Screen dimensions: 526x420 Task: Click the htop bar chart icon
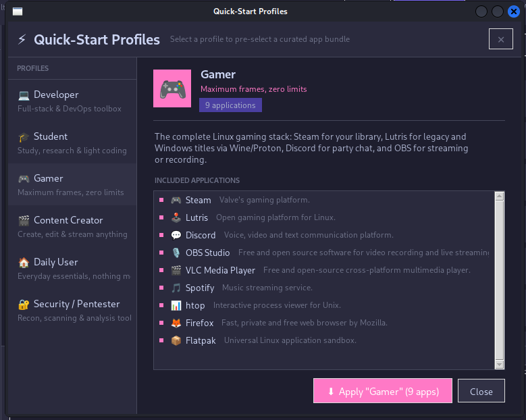click(176, 305)
